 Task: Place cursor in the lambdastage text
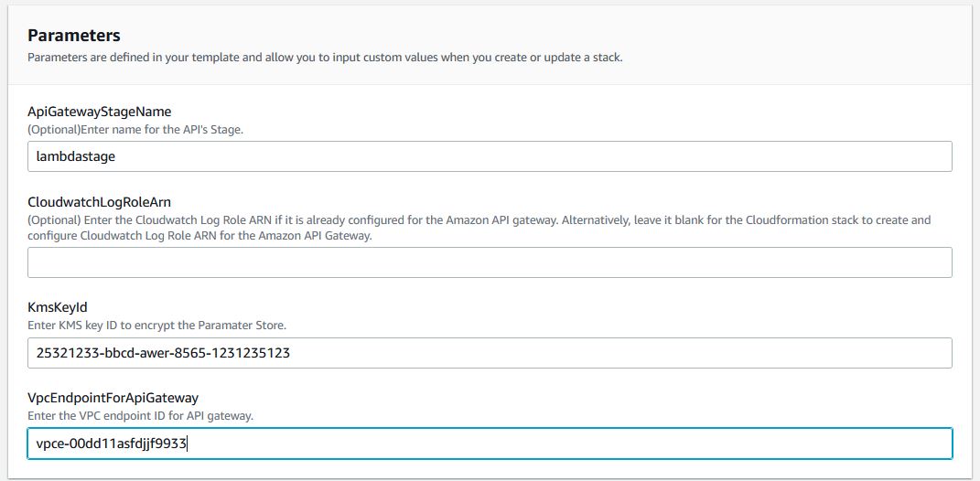(76, 156)
